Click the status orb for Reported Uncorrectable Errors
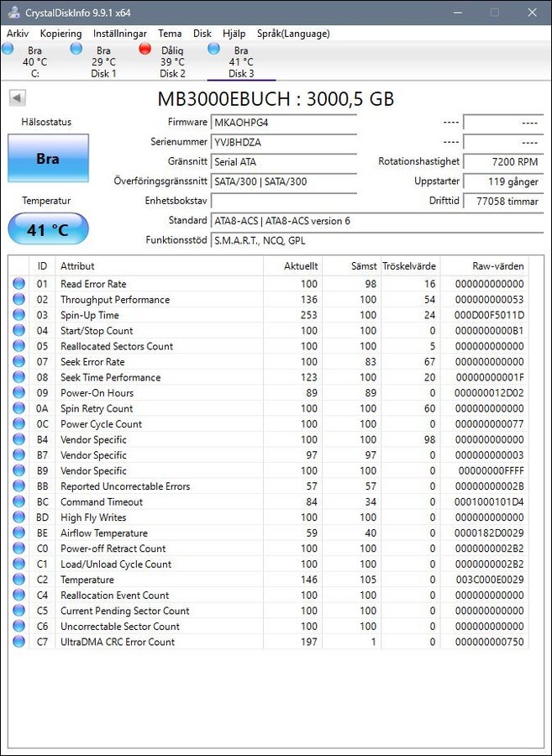The height and width of the screenshot is (756, 552). pos(18,486)
